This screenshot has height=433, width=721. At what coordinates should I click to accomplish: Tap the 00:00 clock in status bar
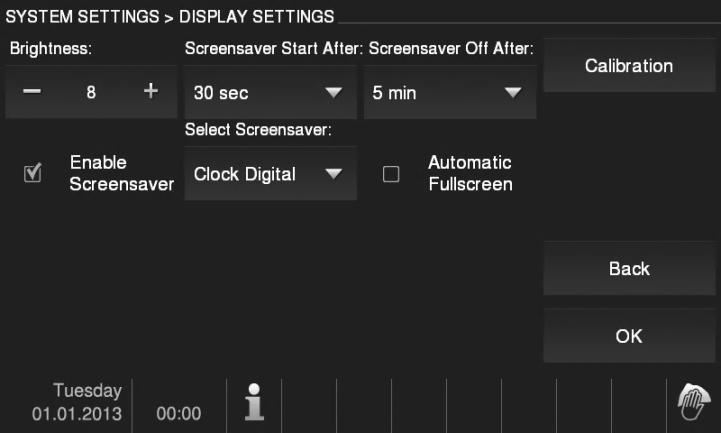point(180,413)
